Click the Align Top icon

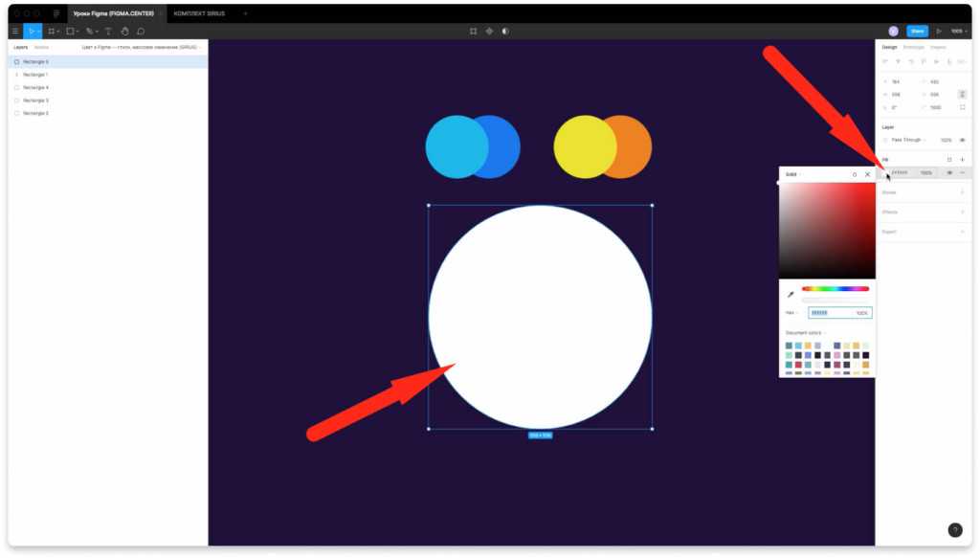point(924,62)
